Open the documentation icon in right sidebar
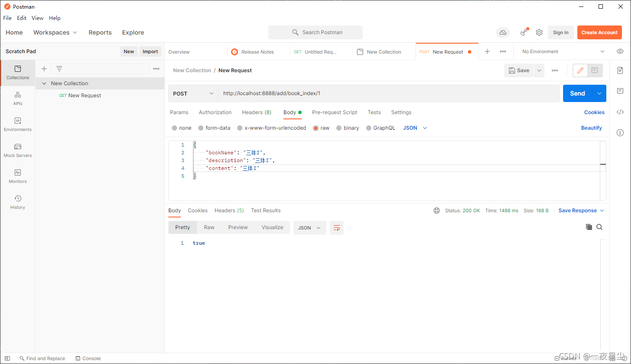Screen dimensions: 631x364 click(620, 70)
